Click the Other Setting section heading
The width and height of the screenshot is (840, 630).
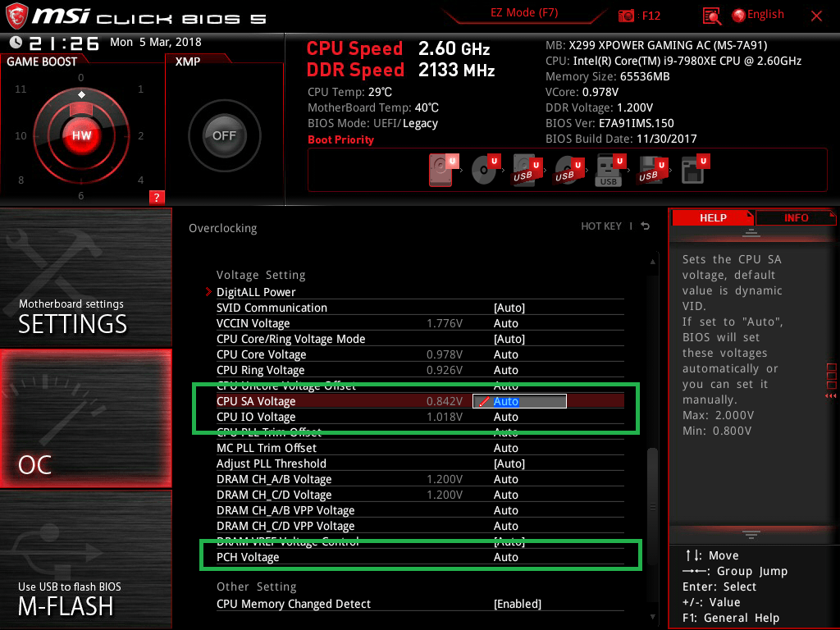click(256, 587)
